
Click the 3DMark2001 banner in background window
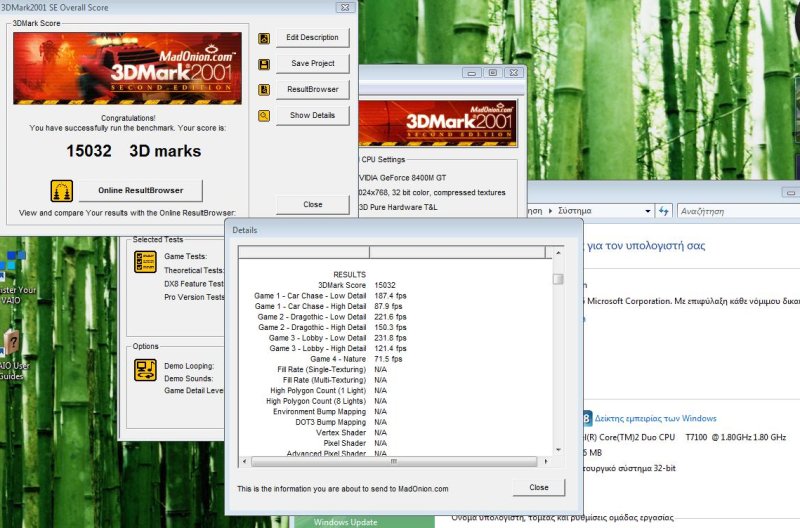(x=438, y=124)
